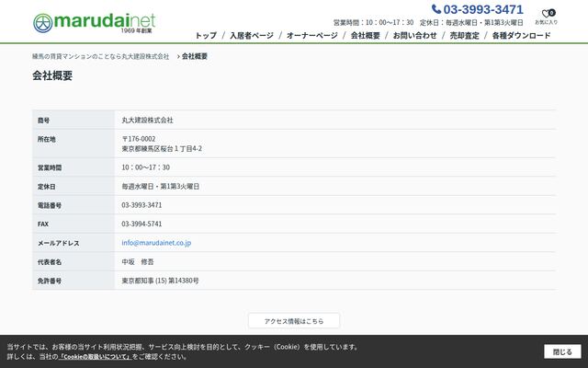Click the 会社概要 breadcrumb text
This screenshot has height=368, width=588.
pyautogui.click(x=195, y=56)
